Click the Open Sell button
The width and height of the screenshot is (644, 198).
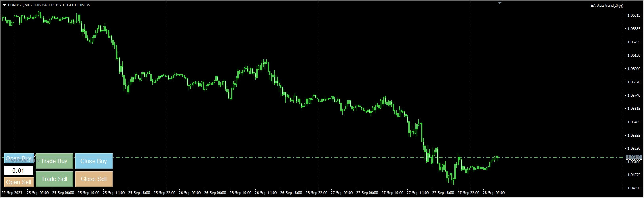[19, 182]
